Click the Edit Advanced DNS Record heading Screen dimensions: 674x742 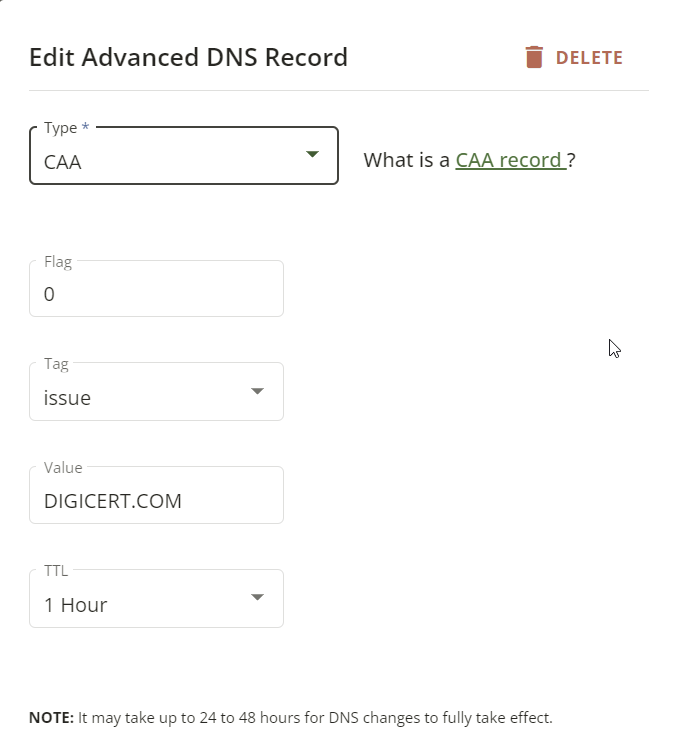(x=188, y=57)
